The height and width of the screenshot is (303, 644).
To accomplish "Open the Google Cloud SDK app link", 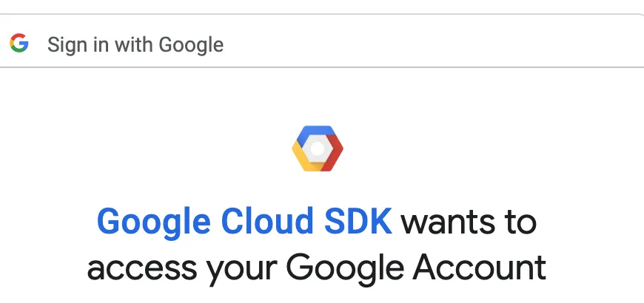I will click(244, 222).
